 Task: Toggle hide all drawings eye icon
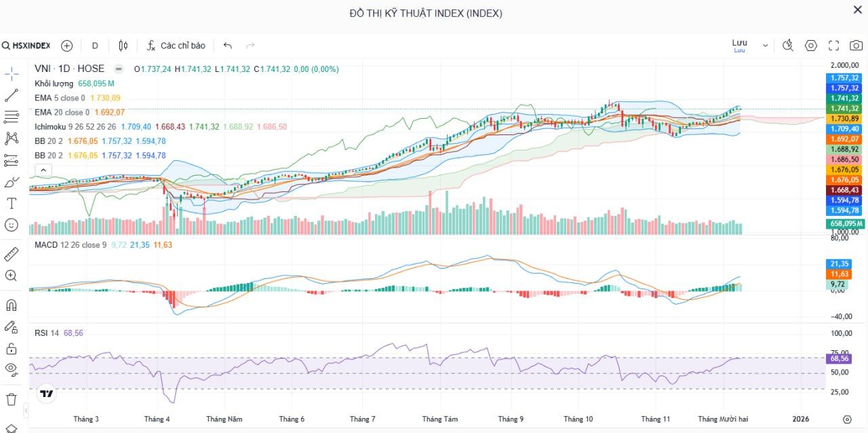tap(12, 369)
